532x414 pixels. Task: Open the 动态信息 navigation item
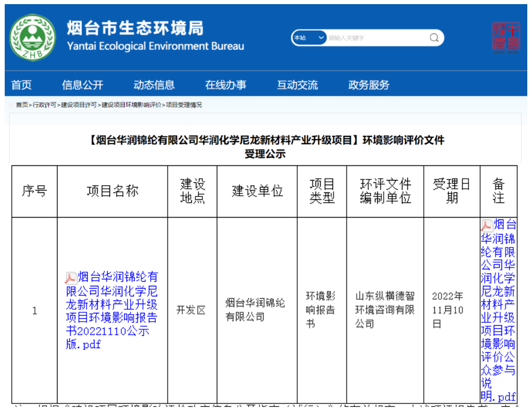154,85
